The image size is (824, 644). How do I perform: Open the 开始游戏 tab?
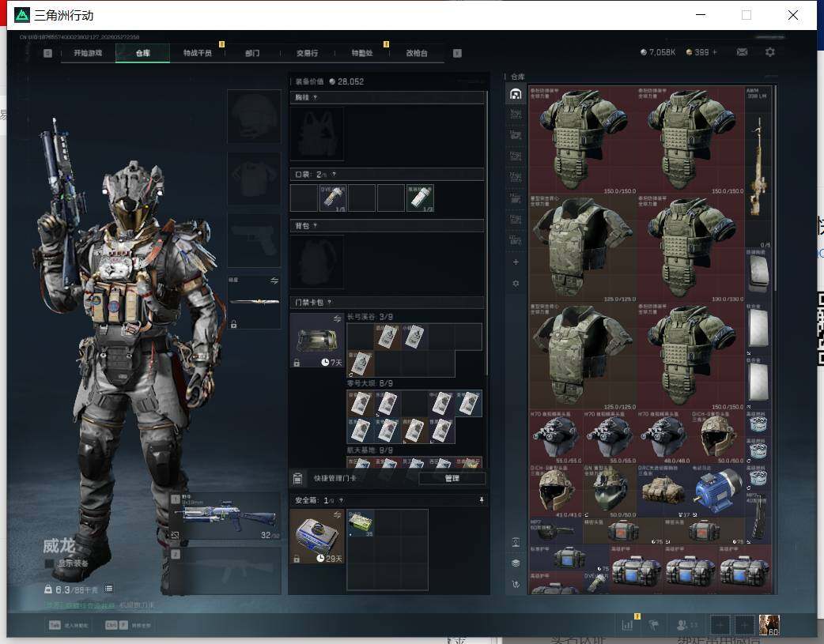(88, 53)
